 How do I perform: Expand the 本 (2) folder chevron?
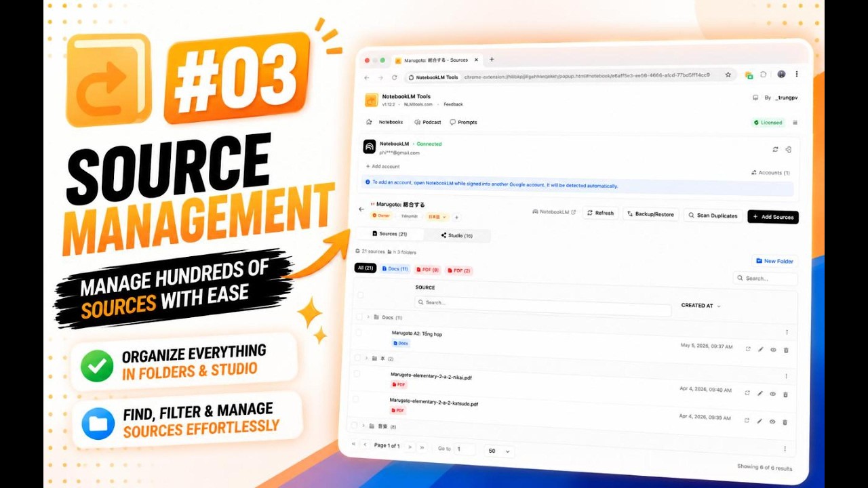click(x=366, y=358)
